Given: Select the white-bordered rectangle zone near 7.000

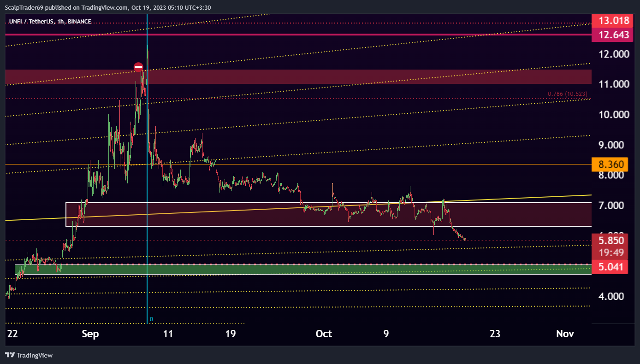Looking at the screenshot, I should point(328,214).
